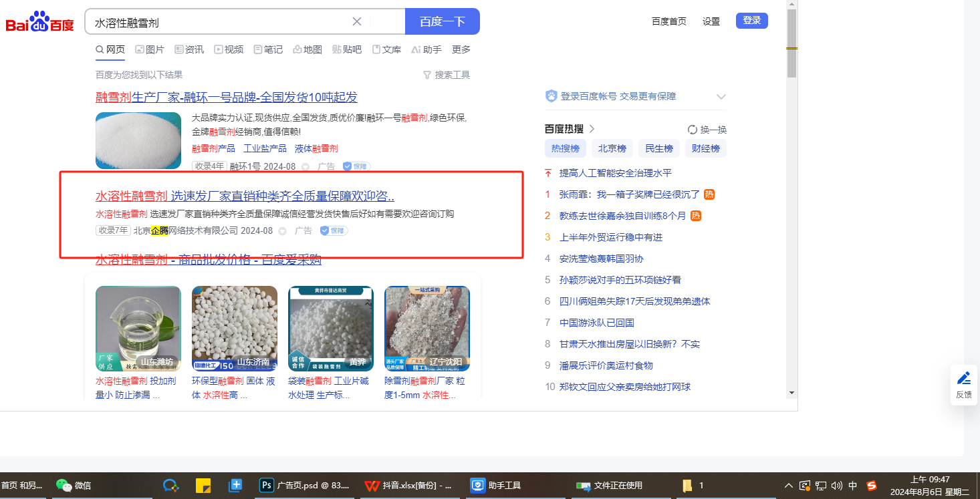Image resolution: width=980 pixels, height=499 pixels.
Task: Open the 环保型融雪剂 固体 液体 product link
Action: click(235, 387)
